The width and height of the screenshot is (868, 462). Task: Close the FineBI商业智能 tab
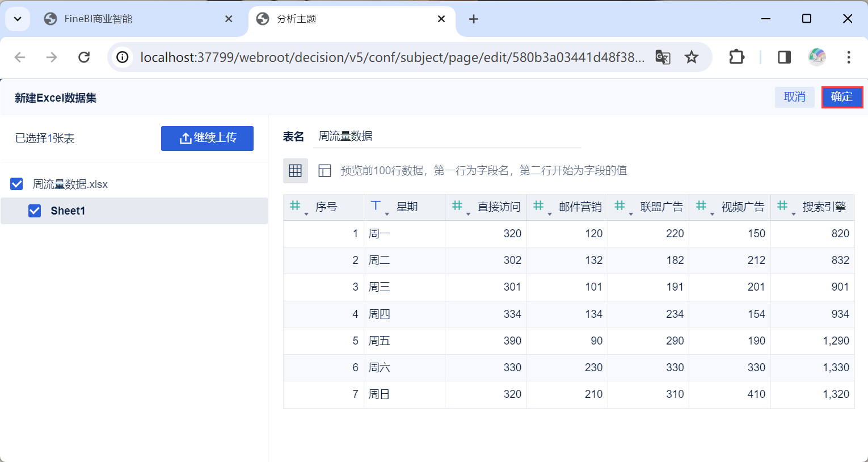[229, 19]
